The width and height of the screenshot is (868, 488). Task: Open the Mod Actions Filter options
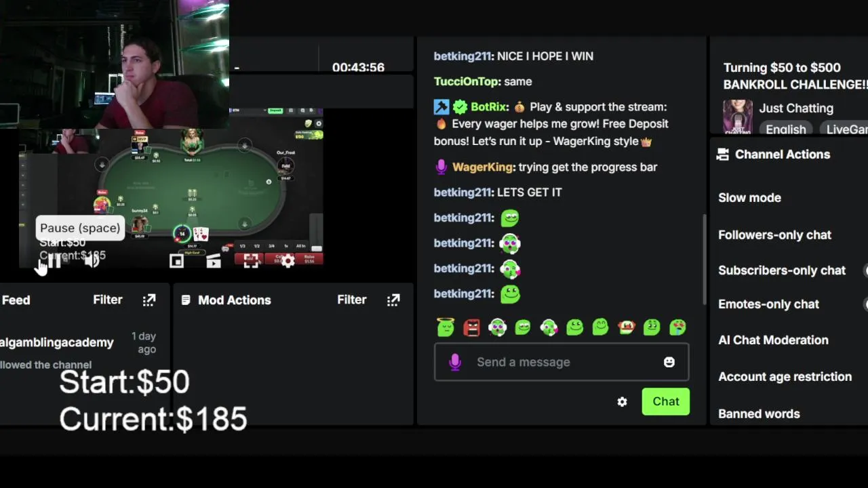(352, 300)
